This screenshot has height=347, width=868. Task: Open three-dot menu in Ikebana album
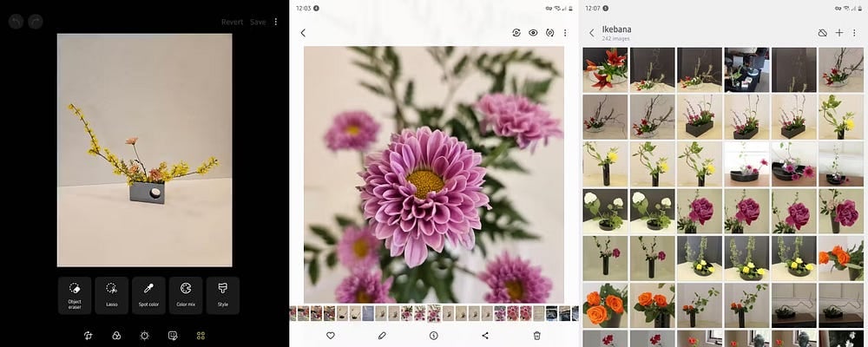[854, 33]
